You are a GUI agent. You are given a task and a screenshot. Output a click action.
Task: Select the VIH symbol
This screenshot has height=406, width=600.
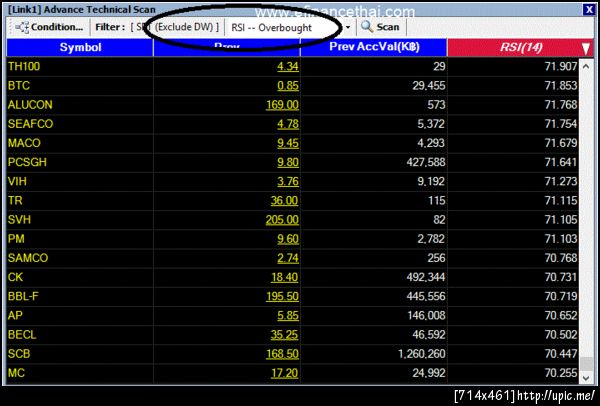[17, 181]
